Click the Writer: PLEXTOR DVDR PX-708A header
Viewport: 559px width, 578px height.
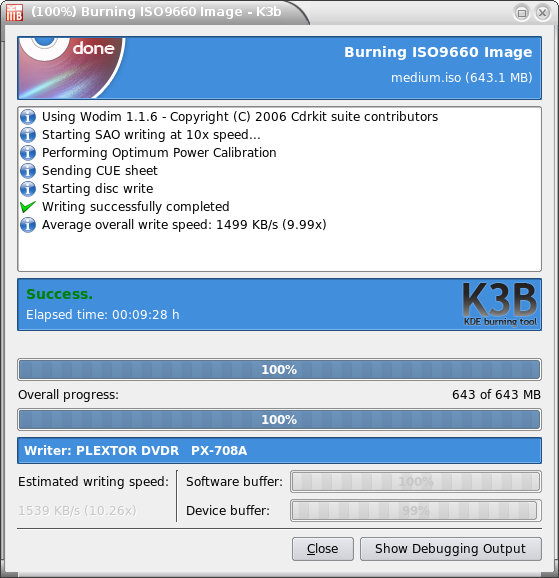(x=279, y=450)
